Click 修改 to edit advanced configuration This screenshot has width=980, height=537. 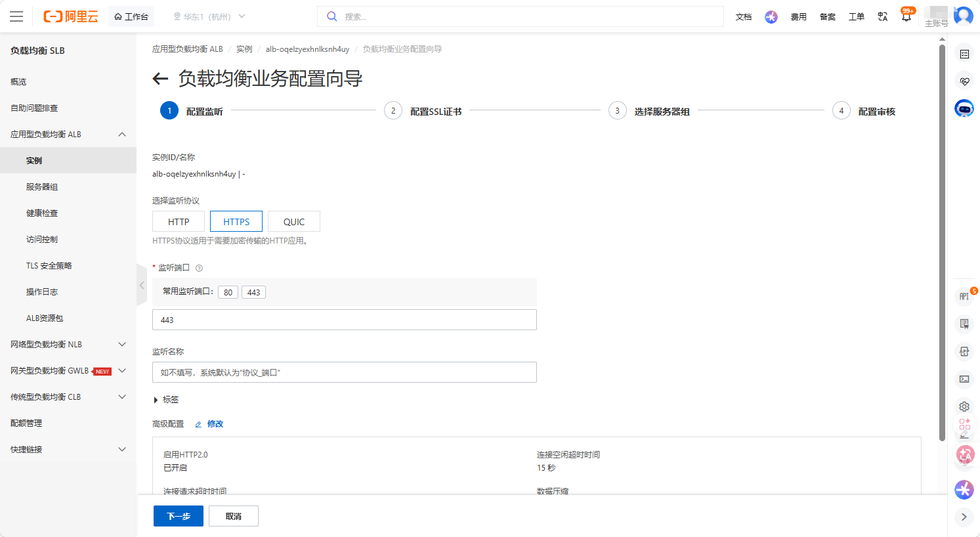(x=209, y=424)
